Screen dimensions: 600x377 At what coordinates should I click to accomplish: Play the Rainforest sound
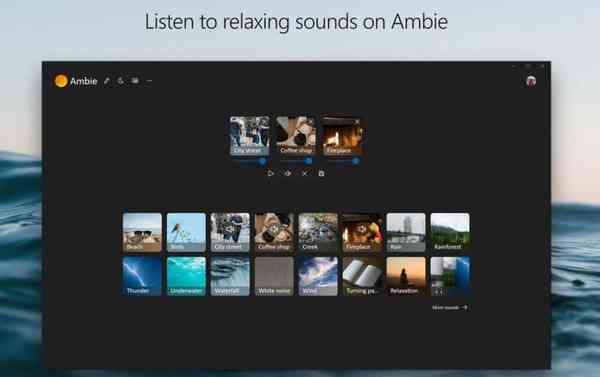(x=450, y=232)
